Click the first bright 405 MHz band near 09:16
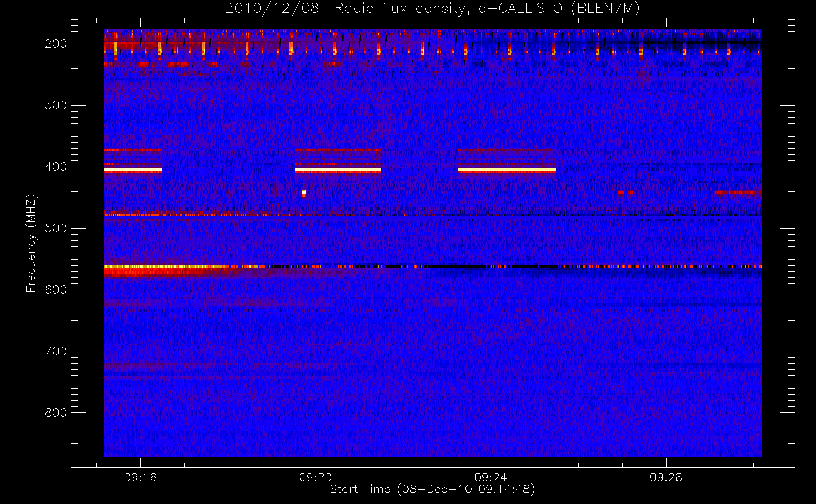 [133, 170]
